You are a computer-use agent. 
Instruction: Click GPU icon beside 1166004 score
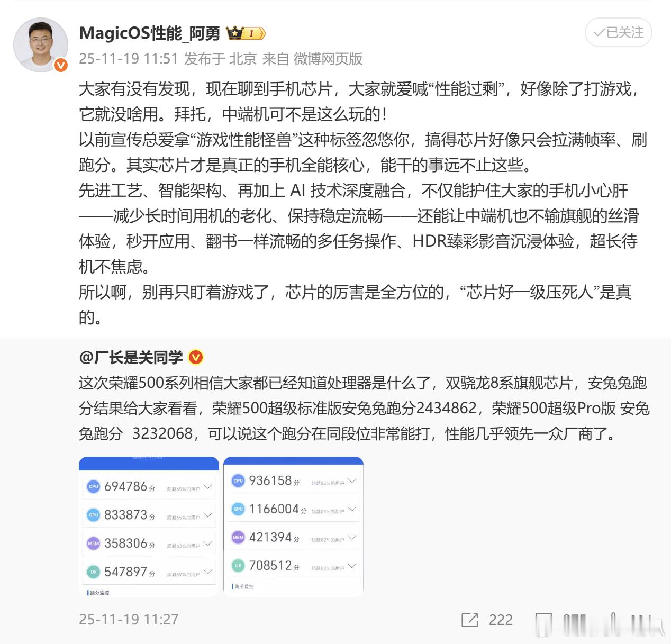[x=238, y=509]
